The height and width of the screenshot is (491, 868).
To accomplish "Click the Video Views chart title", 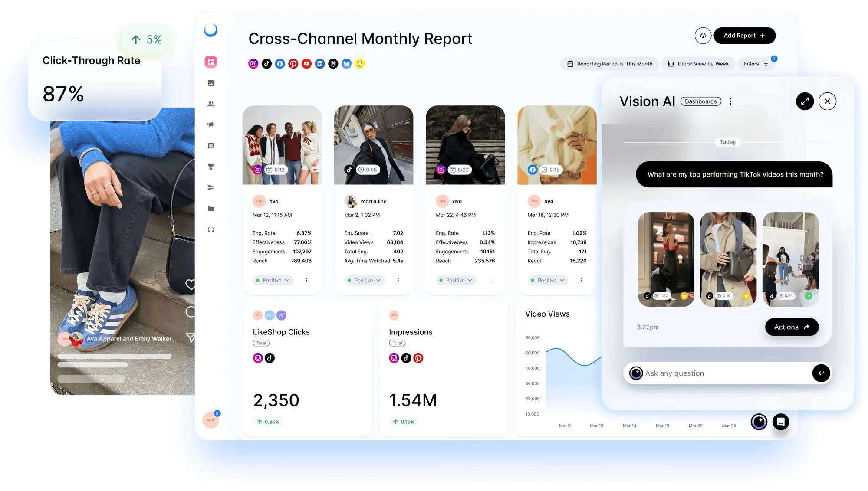I will 547,314.
